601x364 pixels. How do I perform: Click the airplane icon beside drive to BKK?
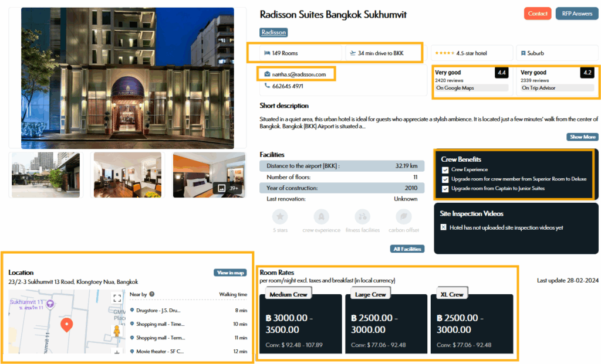pyautogui.click(x=353, y=53)
